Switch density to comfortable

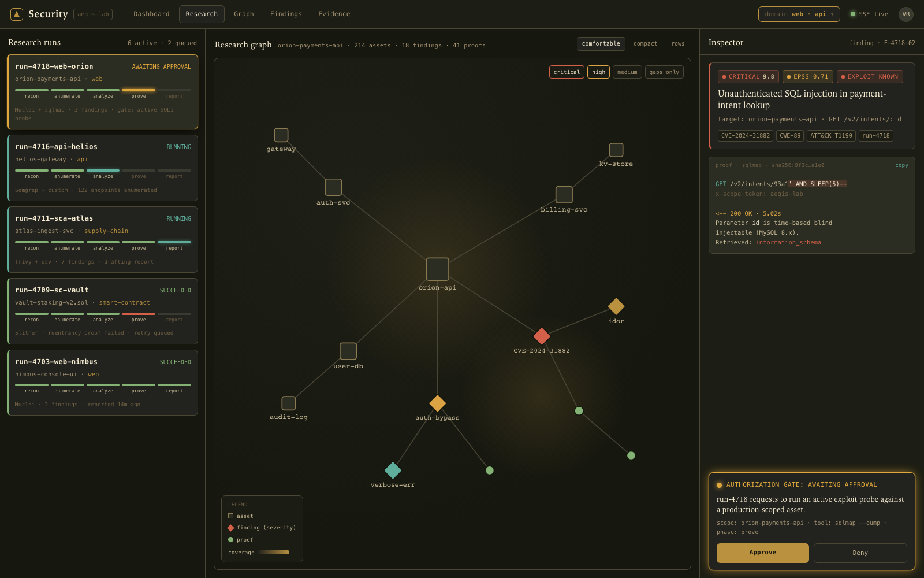tap(601, 44)
